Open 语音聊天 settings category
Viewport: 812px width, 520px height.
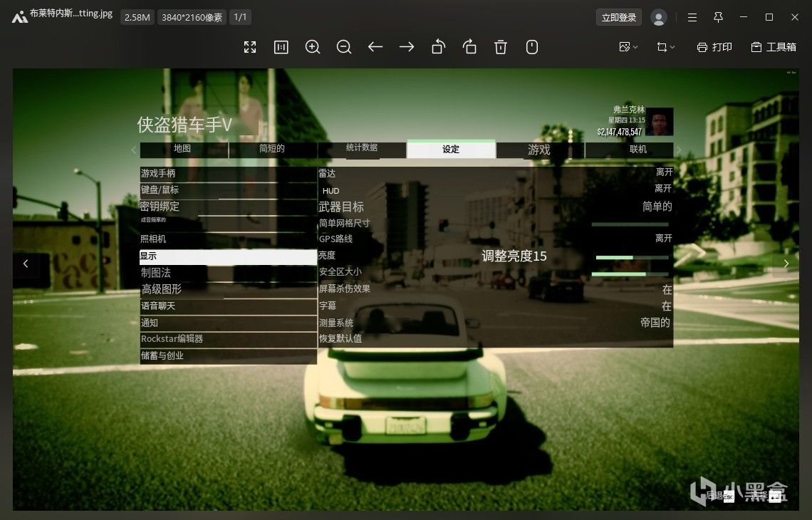point(229,306)
